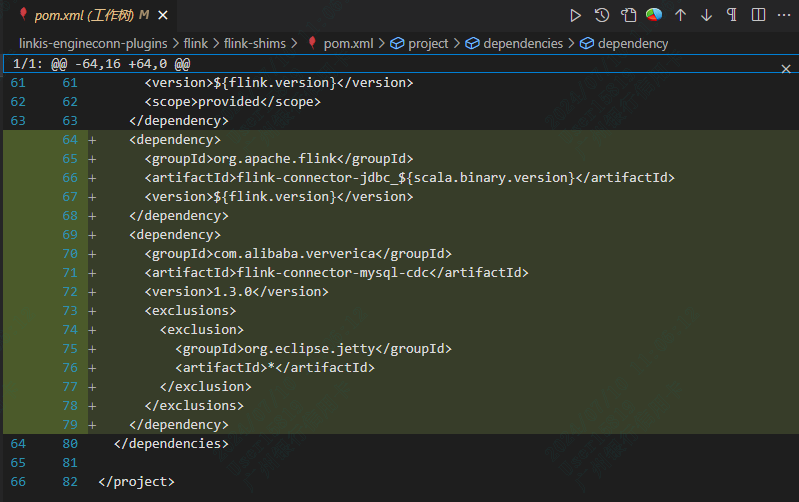Click the cube icon before dependency breadcrumb
Viewport: 799px width, 502px height.
click(x=587, y=44)
